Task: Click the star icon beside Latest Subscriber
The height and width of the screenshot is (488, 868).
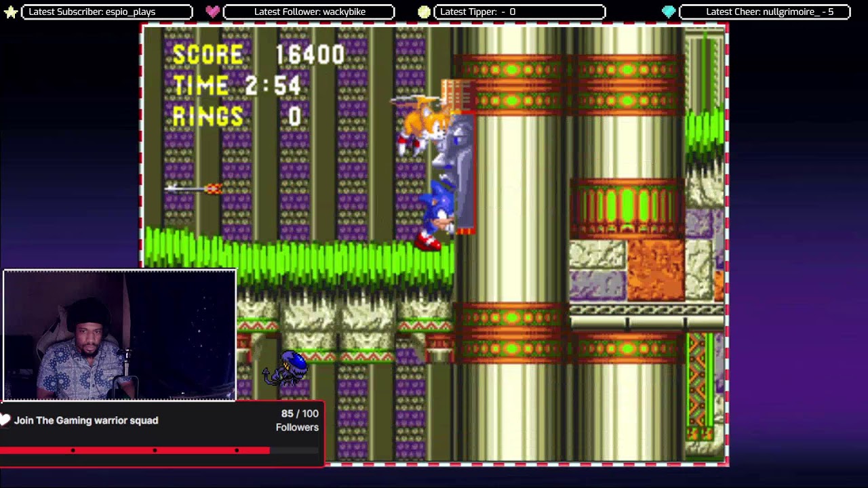Action: point(10,12)
